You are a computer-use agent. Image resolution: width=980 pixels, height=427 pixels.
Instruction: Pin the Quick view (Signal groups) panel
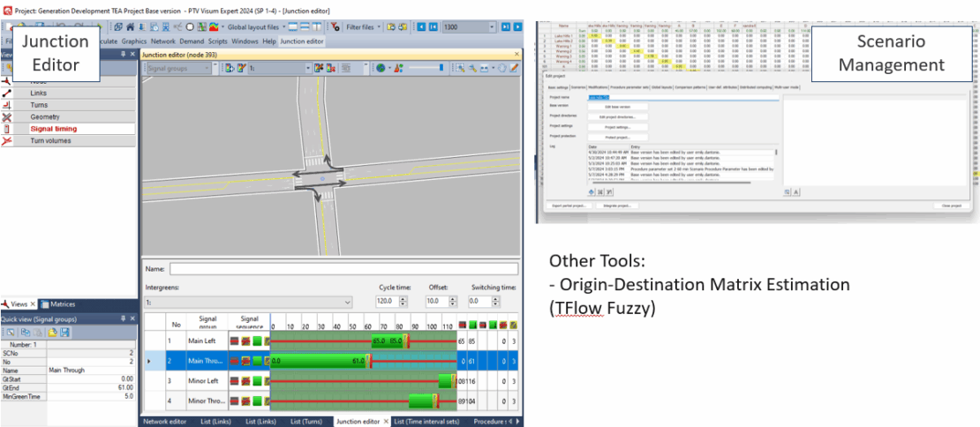tap(123, 318)
